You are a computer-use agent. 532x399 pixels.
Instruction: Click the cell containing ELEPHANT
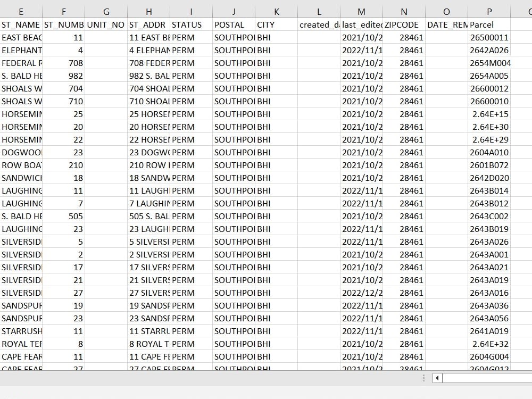point(21,50)
